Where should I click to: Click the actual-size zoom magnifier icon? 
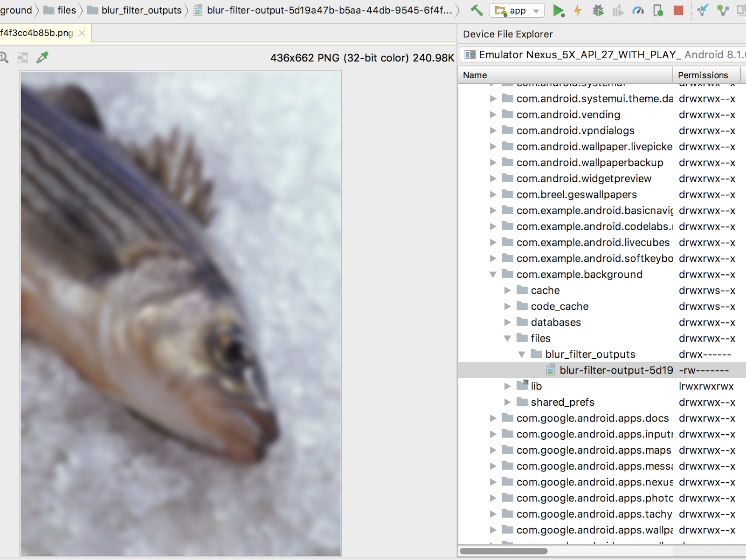click(x=4, y=57)
